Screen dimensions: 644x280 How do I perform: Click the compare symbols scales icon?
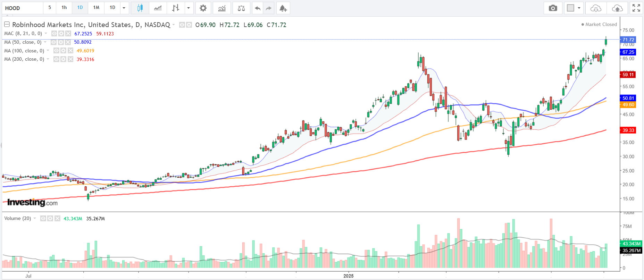pyautogui.click(x=241, y=8)
